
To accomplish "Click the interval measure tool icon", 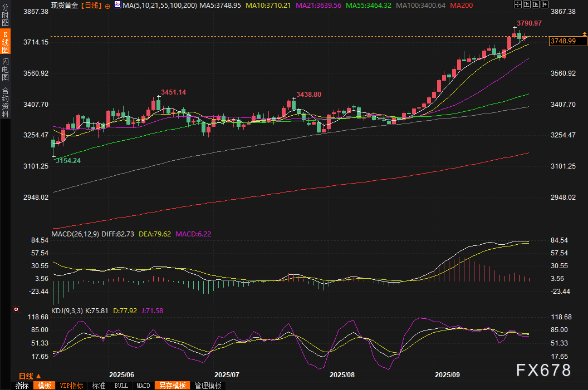I will click(527, 4).
